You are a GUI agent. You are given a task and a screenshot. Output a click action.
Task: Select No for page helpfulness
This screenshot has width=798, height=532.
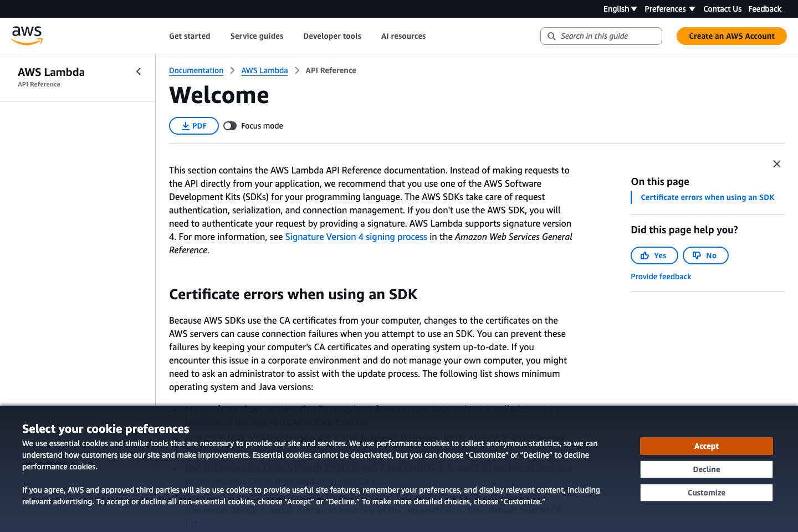pyautogui.click(x=705, y=255)
